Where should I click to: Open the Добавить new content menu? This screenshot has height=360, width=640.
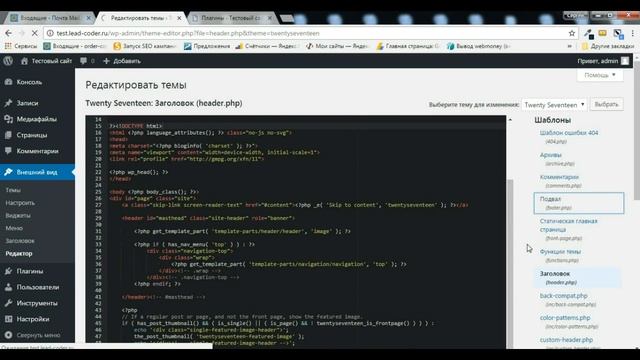[122, 61]
